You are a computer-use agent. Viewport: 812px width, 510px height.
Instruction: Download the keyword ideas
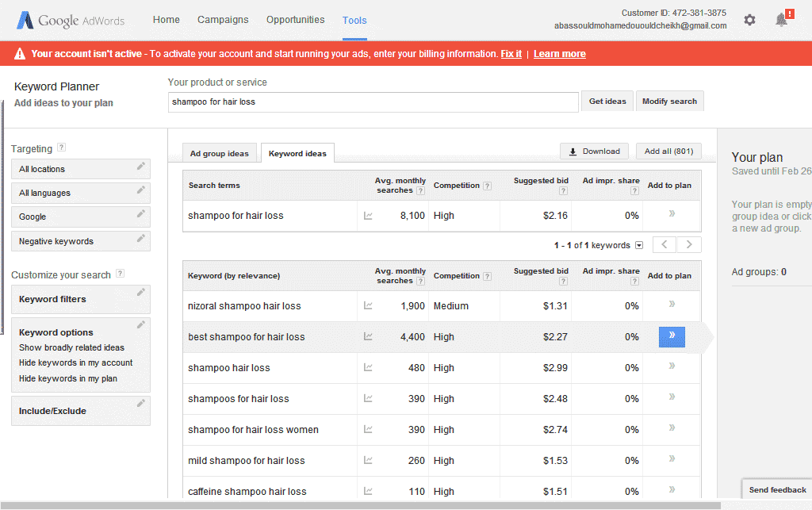click(595, 151)
